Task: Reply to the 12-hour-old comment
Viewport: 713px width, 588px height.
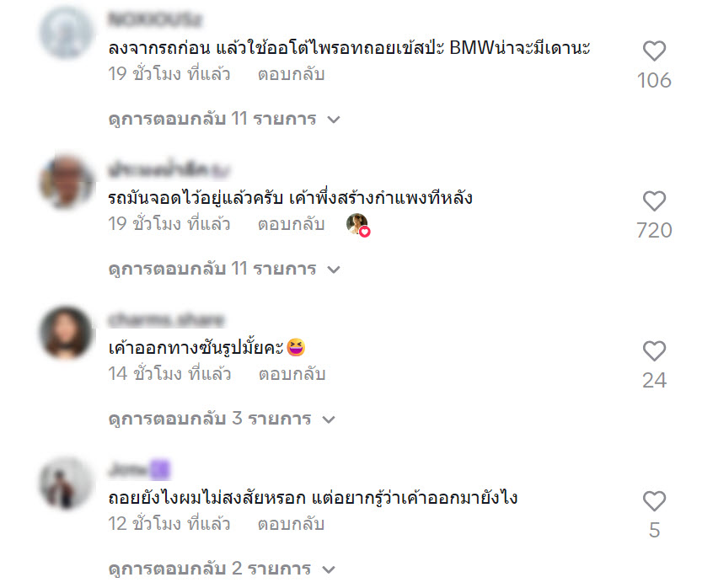Action: click(x=291, y=524)
